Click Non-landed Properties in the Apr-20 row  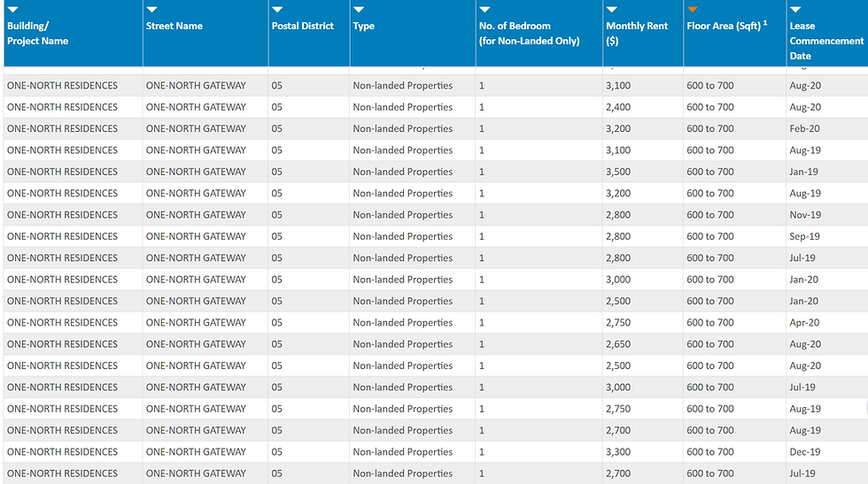(403, 322)
